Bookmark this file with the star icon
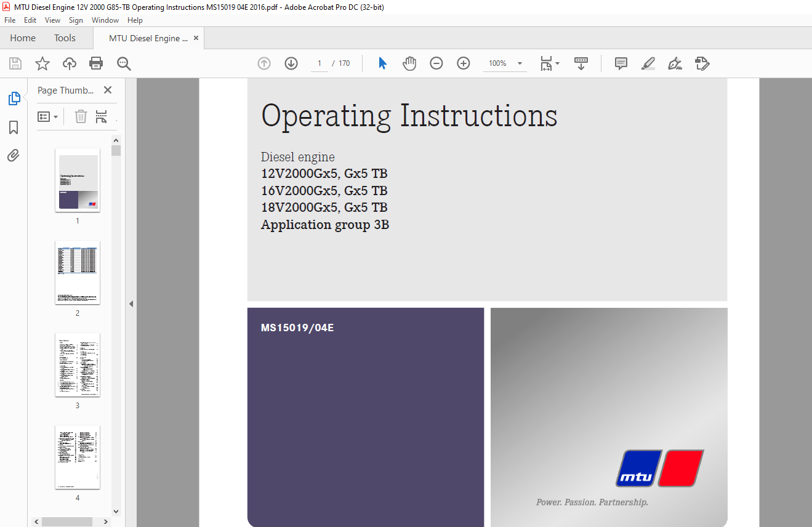The height and width of the screenshot is (527, 812). pos(42,63)
